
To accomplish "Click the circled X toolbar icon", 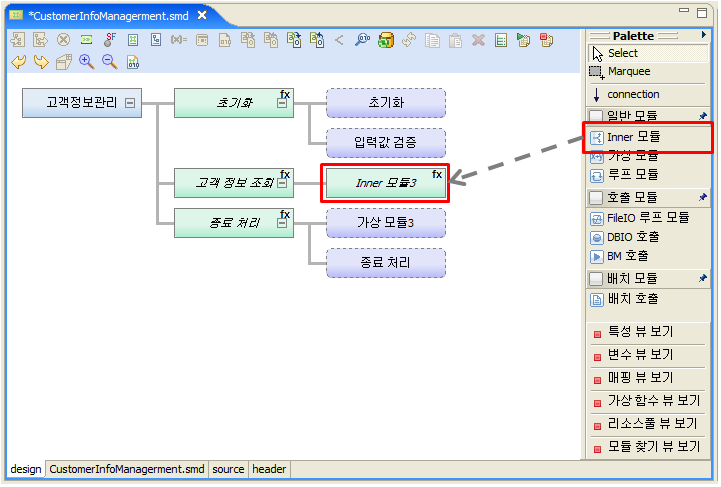I will click(63, 40).
